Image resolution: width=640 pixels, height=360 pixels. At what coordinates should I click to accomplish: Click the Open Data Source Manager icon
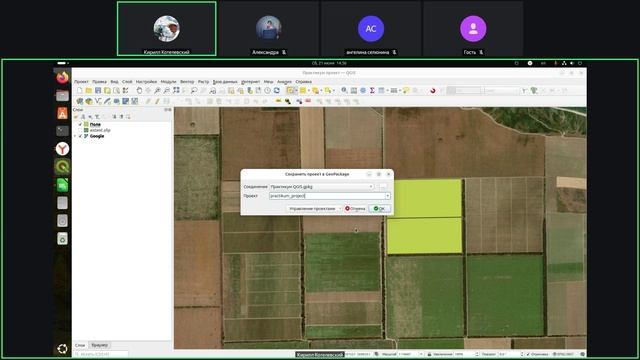pos(80,101)
